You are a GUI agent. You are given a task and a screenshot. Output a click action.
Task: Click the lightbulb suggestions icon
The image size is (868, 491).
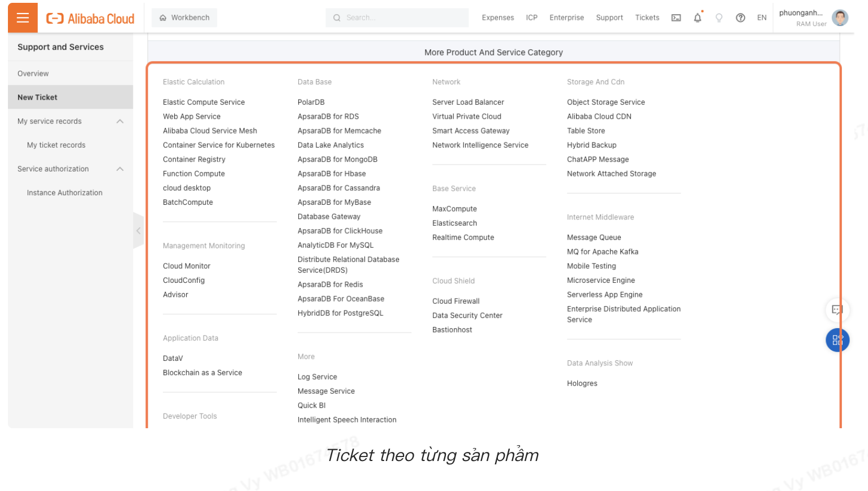tap(719, 18)
